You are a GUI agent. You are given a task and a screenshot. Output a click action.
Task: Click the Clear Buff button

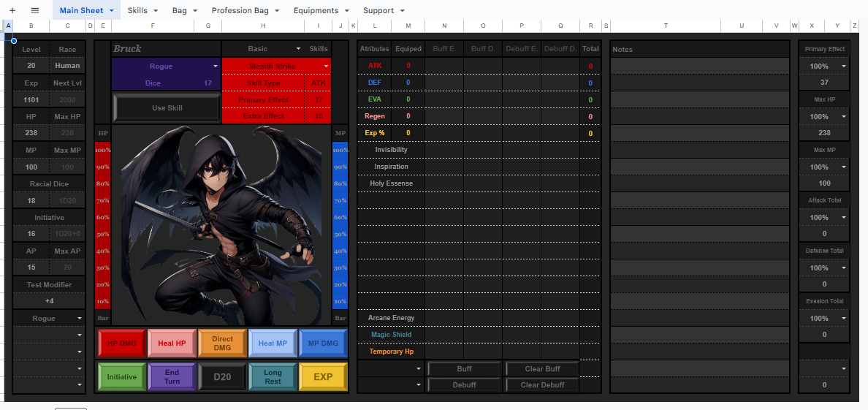pos(542,369)
